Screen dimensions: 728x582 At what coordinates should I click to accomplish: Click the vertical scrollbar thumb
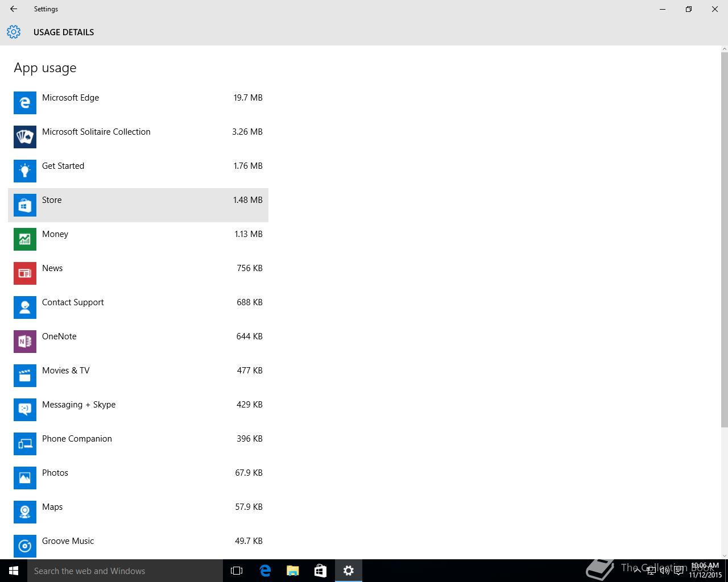coord(724,239)
